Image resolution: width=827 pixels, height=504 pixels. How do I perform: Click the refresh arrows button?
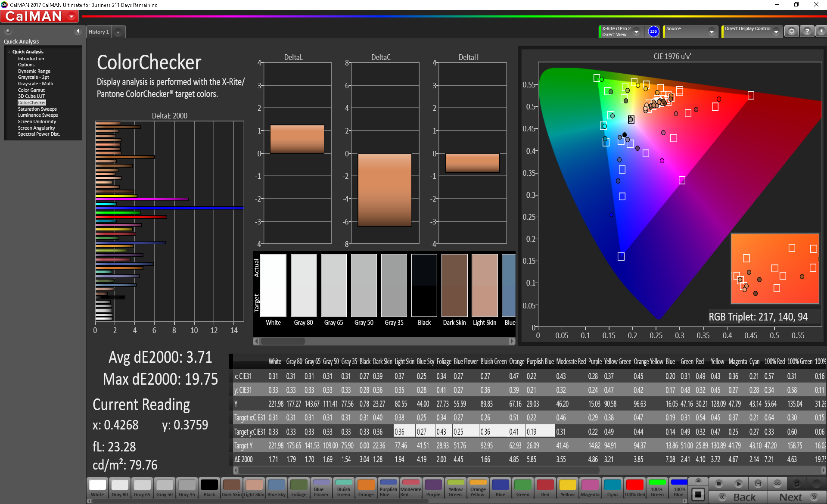[797, 484]
